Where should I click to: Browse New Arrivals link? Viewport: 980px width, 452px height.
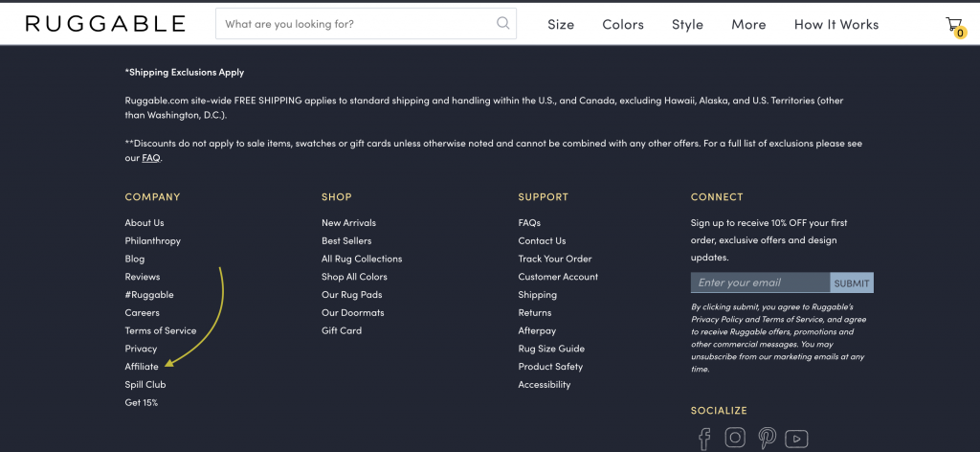pos(348,222)
